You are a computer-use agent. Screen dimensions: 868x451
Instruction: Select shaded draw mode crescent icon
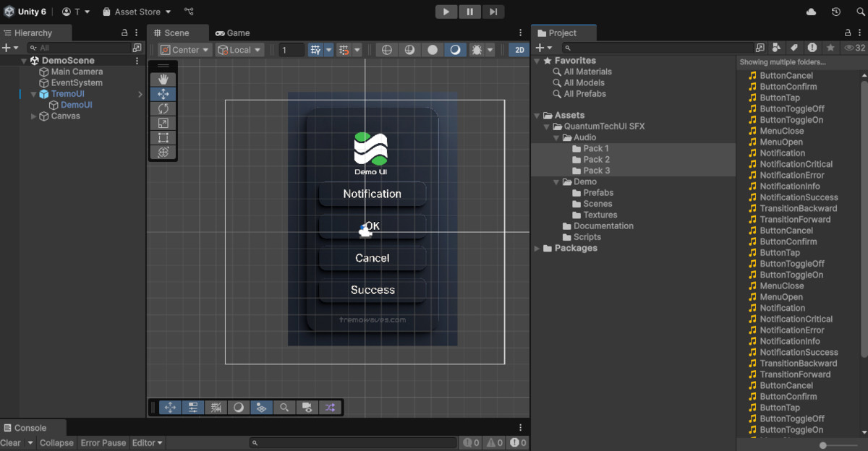455,50
